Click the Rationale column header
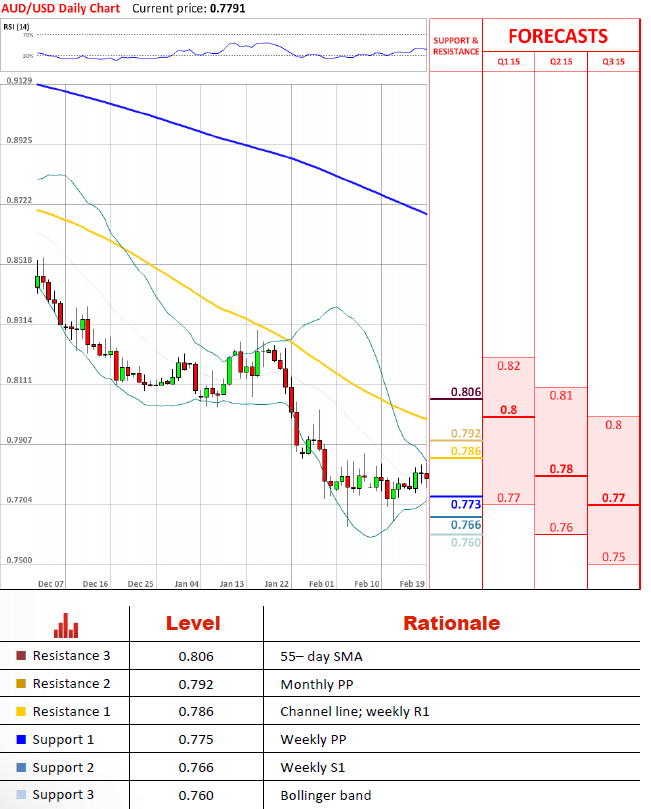 pyautogui.click(x=451, y=623)
